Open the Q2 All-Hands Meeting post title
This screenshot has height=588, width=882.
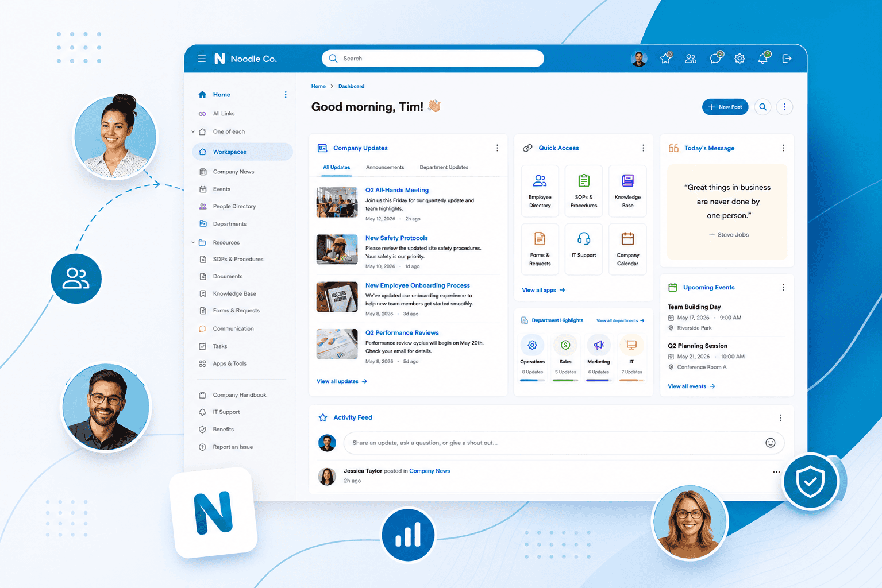(397, 190)
